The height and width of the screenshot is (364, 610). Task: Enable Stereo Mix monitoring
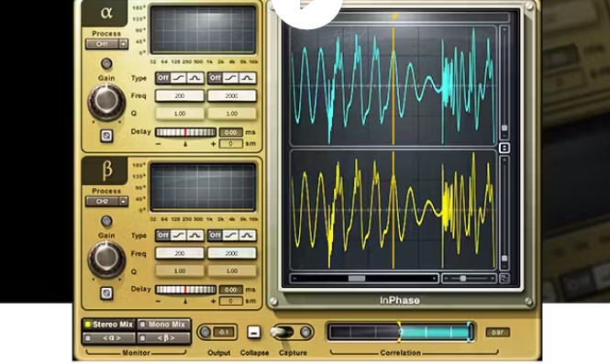[109, 325]
